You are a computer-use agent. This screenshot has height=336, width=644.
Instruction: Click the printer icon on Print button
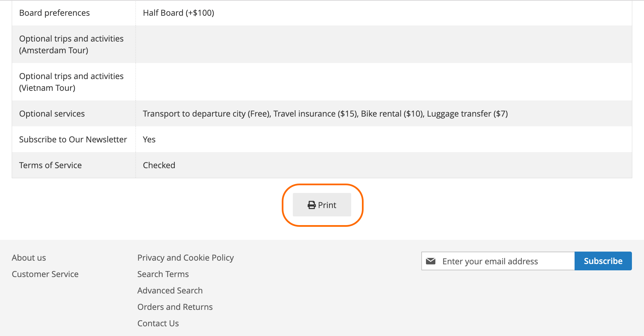pyautogui.click(x=312, y=205)
